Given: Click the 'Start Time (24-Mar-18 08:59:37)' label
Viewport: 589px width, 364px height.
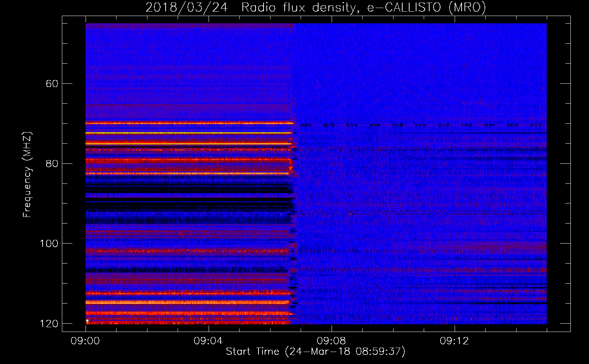Looking at the screenshot, I should tap(316, 352).
